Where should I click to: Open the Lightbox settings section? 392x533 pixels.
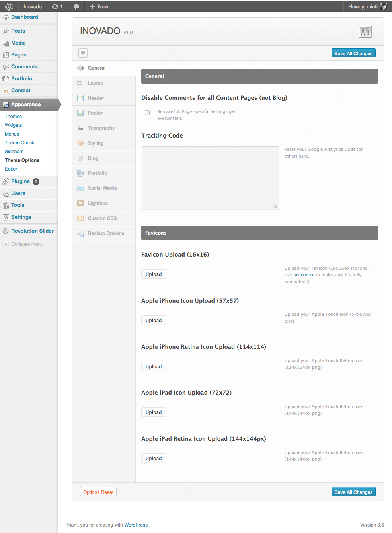click(x=98, y=203)
